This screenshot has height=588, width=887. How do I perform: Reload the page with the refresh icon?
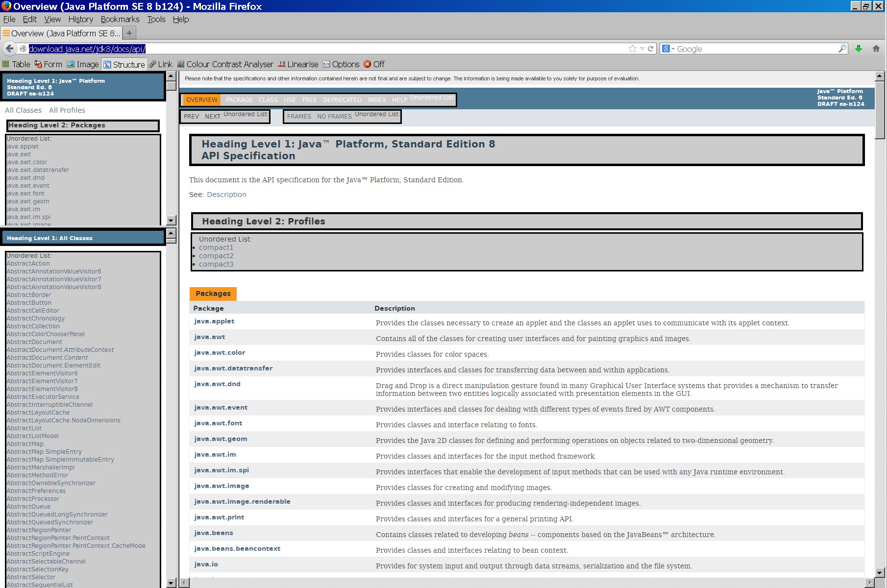pyautogui.click(x=651, y=49)
